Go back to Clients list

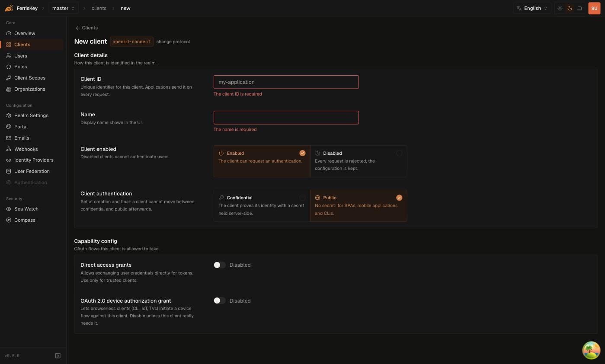(x=86, y=28)
